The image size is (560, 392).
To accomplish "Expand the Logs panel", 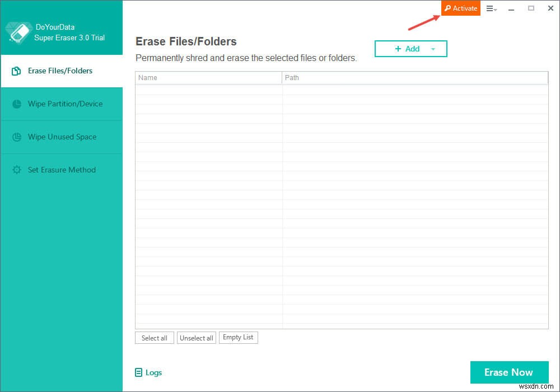I will (x=148, y=372).
